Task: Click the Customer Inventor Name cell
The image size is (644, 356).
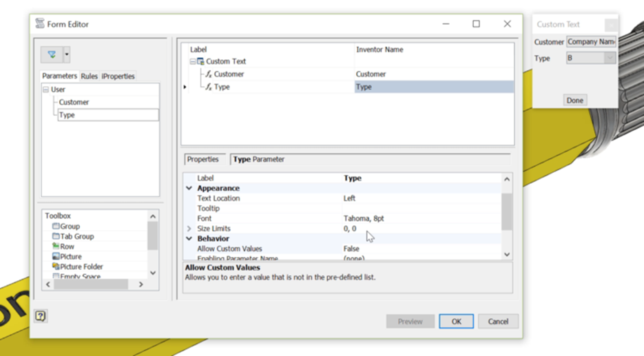Action: [x=434, y=74]
